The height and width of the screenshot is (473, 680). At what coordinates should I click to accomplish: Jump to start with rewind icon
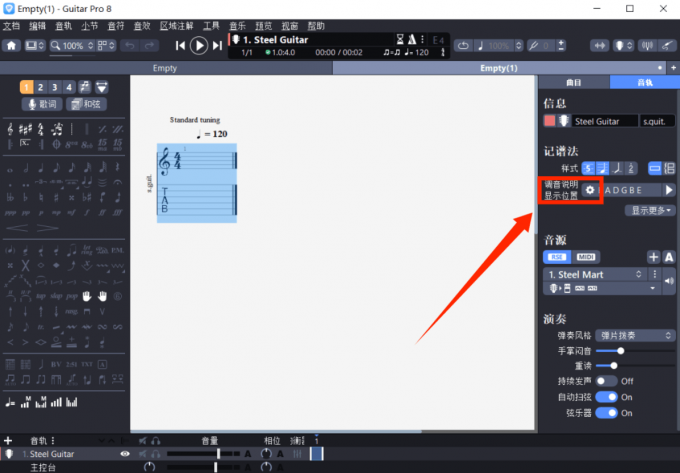coord(180,45)
